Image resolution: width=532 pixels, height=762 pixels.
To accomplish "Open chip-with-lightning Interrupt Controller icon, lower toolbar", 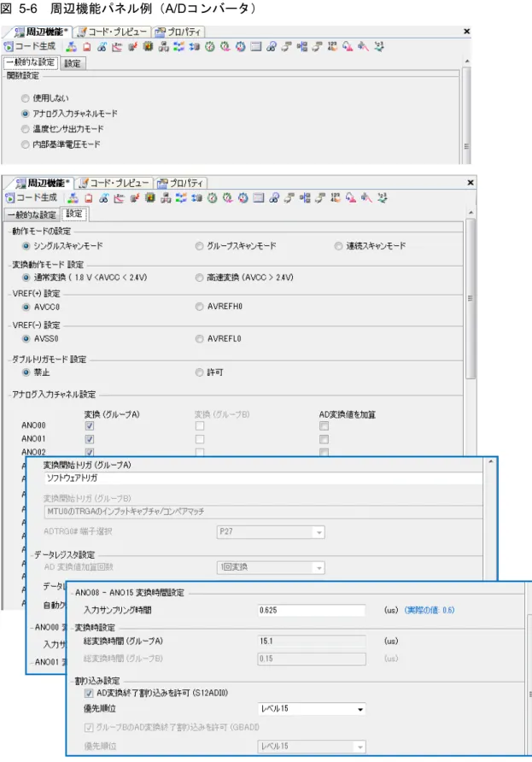I will click(x=135, y=198).
